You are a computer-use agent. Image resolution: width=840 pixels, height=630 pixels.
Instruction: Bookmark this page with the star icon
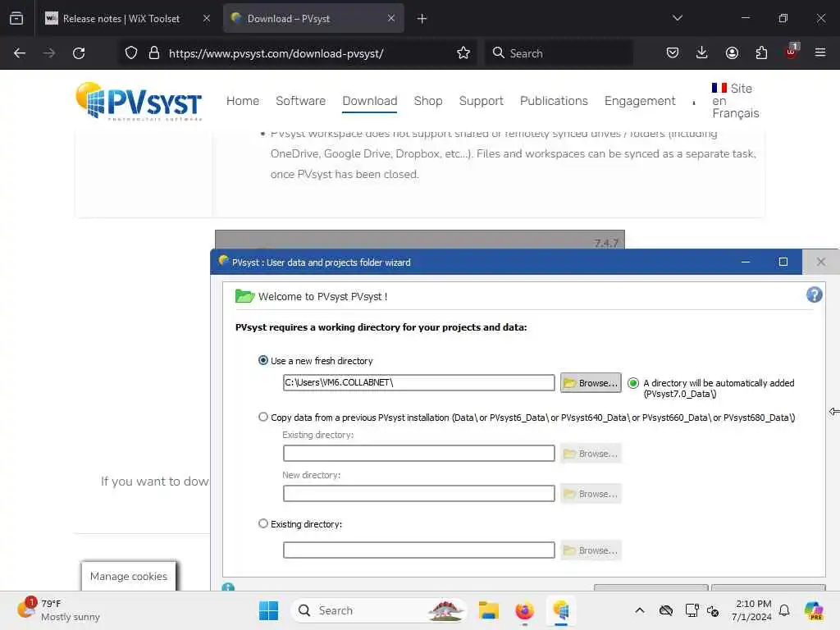463,53
